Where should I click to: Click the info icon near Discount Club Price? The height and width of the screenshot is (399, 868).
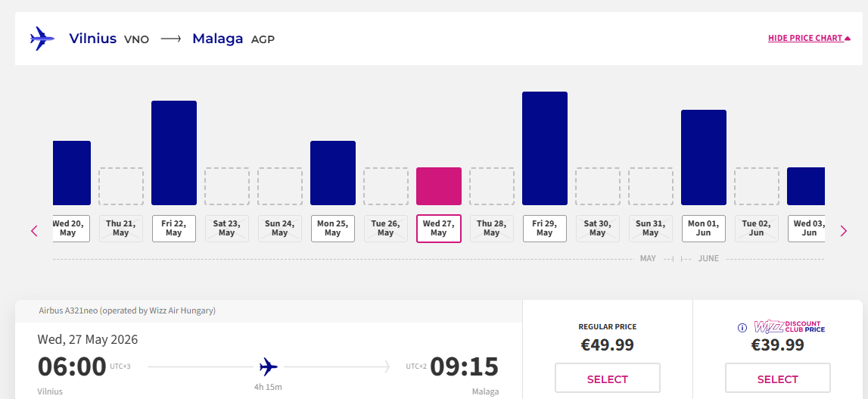coord(742,328)
